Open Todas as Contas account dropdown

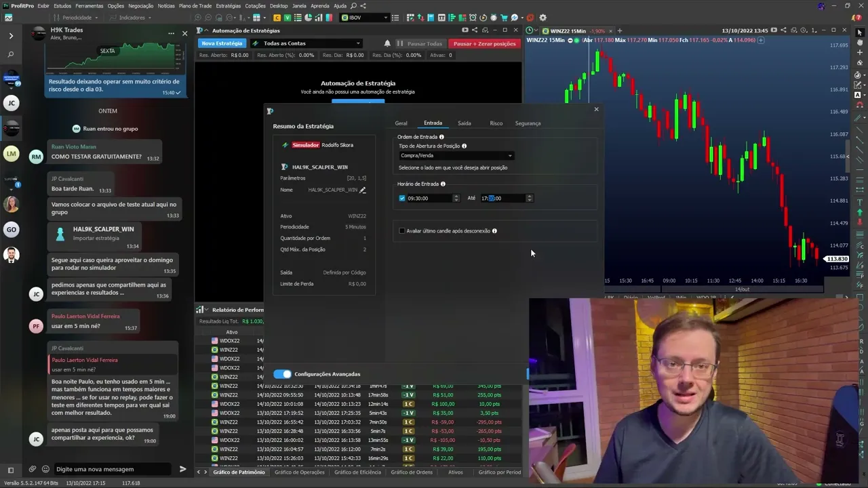pos(307,43)
